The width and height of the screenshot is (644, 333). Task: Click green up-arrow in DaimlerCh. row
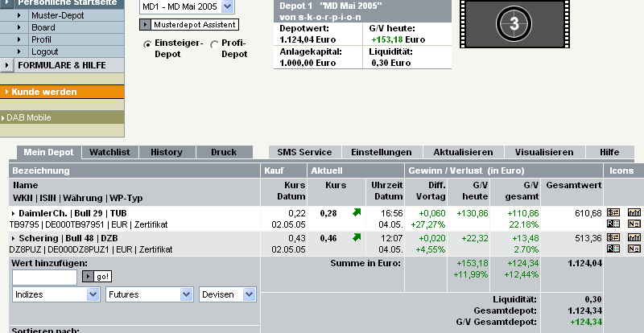(x=357, y=212)
